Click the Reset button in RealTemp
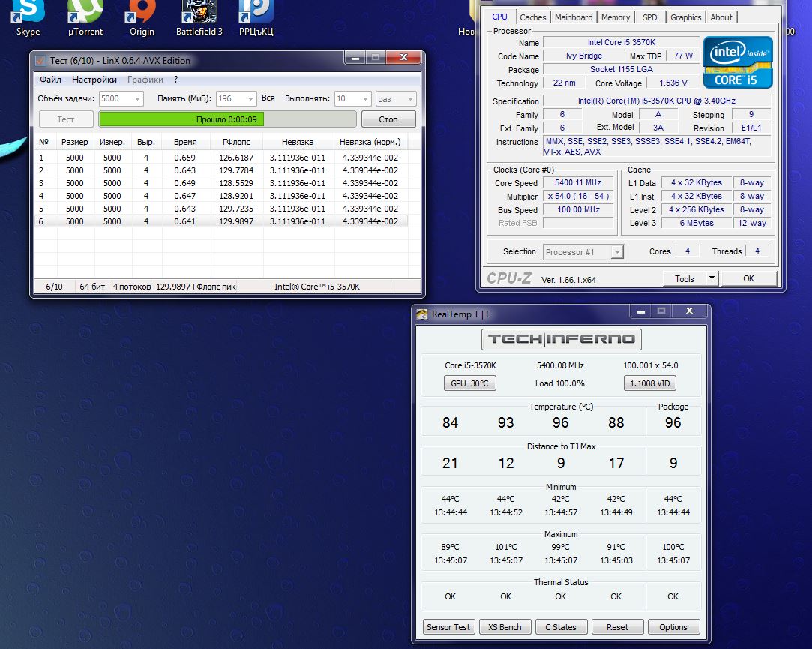The width and height of the screenshot is (812, 649). pos(617,627)
